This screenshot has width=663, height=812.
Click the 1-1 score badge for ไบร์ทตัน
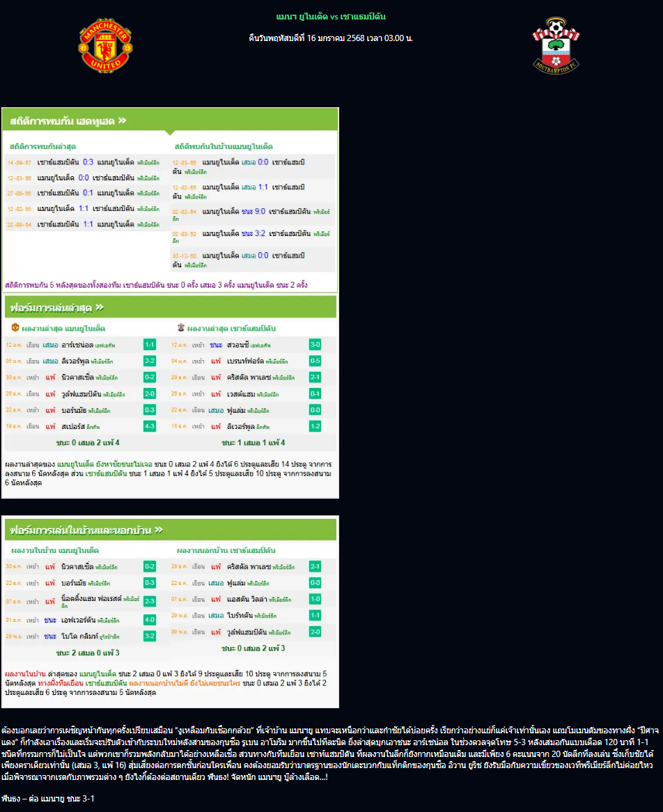[x=315, y=615]
